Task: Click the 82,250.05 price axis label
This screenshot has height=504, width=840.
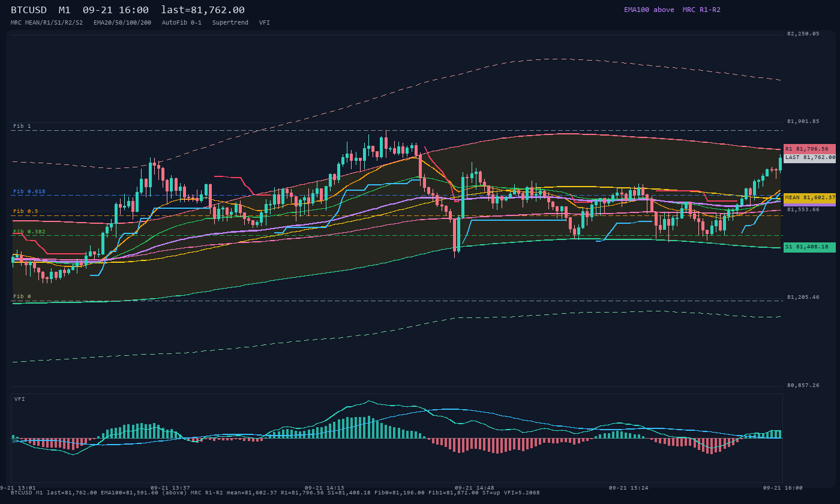Action: click(x=803, y=34)
